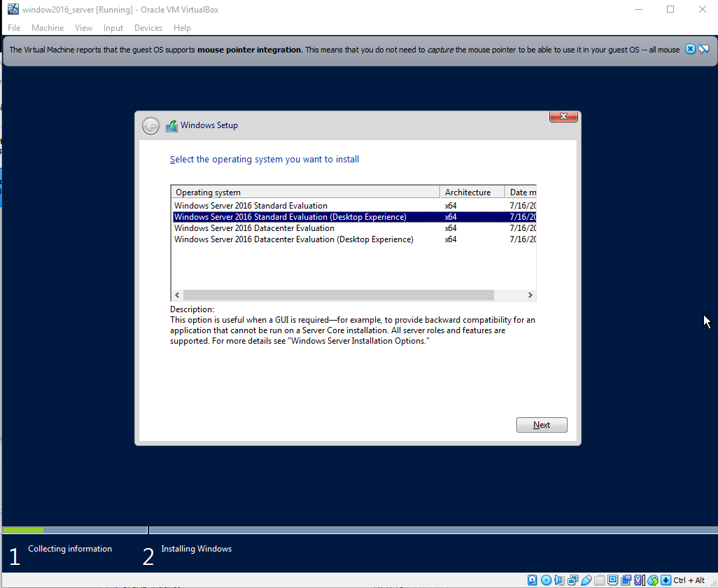The image size is (718, 588).
Task: Click the list's left scroll arrow
Action: click(177, 295)
